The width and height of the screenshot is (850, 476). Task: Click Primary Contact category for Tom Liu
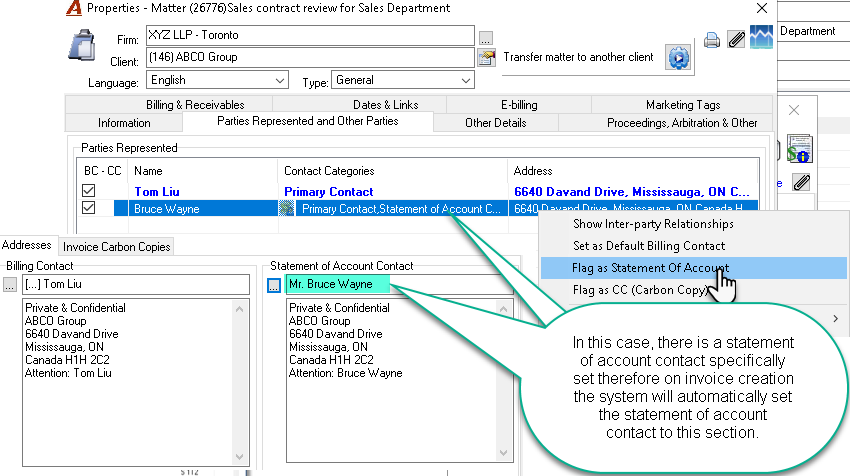click(329, 191)
